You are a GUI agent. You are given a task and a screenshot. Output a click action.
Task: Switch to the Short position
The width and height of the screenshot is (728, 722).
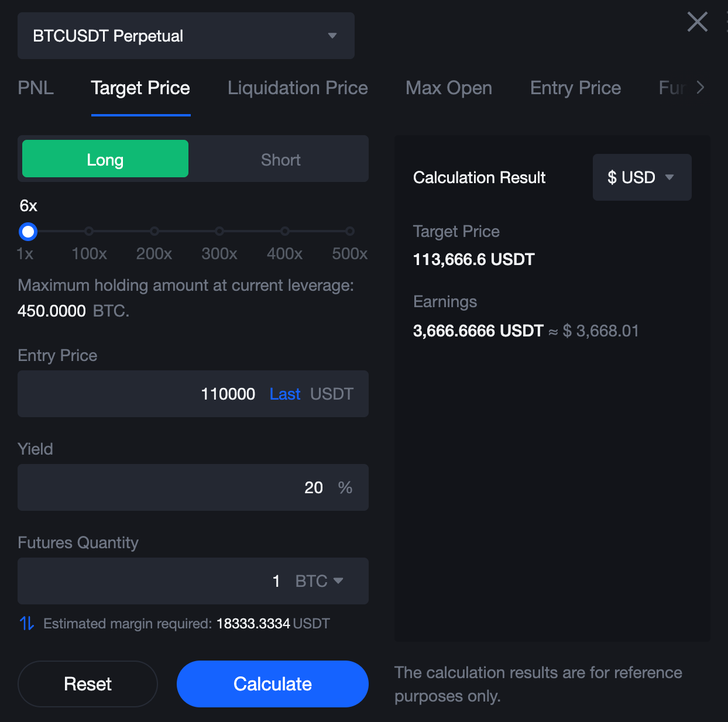pos(280,159)
